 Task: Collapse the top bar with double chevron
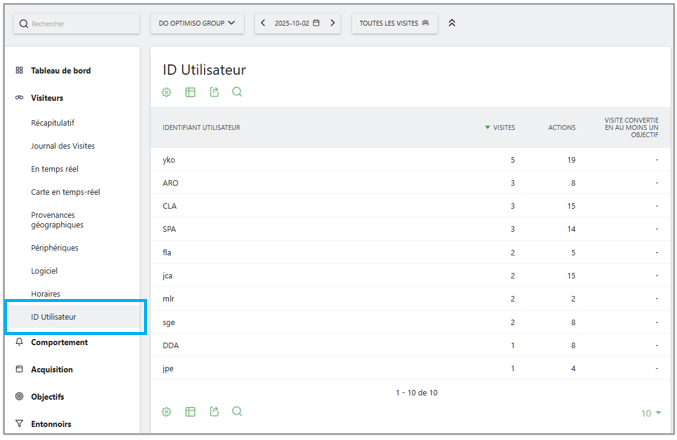452,22
